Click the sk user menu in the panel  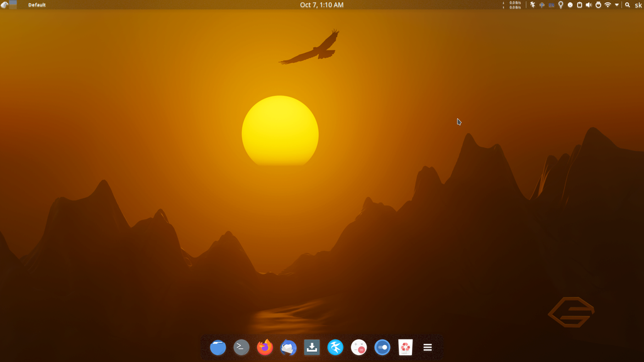pyautogui.click(x=637, y=5)
